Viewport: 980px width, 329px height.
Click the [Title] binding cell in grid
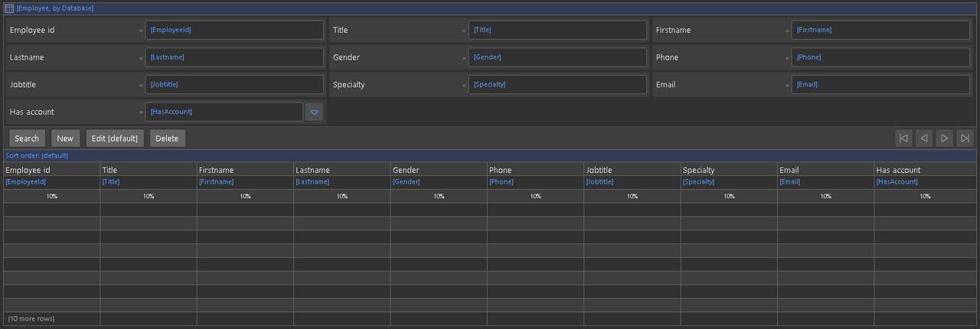pyautogui.click(x=149, y=182)
